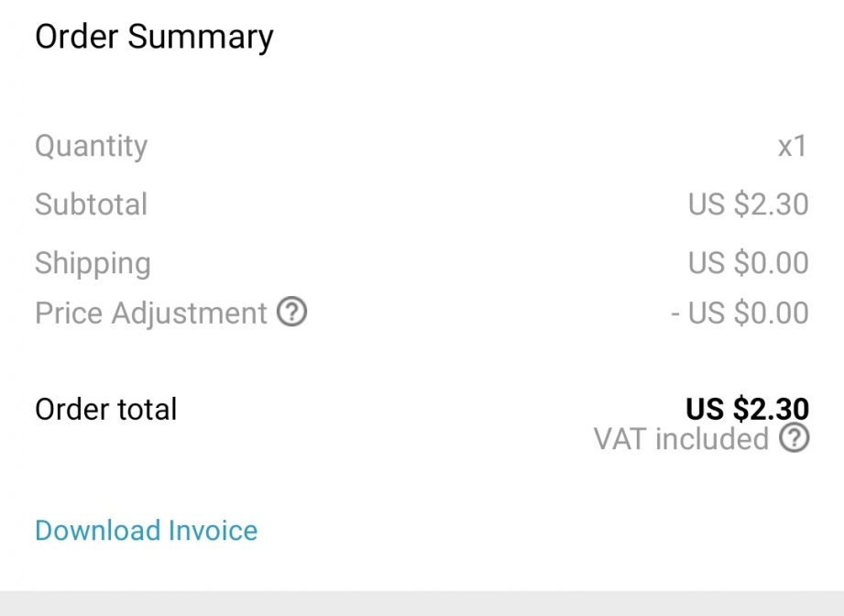Click the Price Adjustment amount - US $0.00
The image size is (844, 616).
(740, 313)
